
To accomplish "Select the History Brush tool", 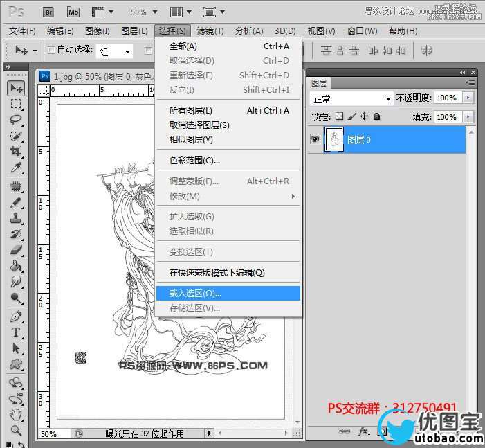I will click(16, 234).
